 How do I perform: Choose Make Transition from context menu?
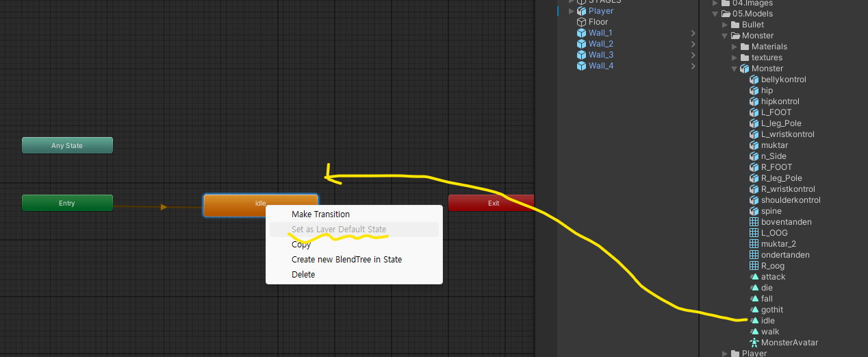coord(320,214)
